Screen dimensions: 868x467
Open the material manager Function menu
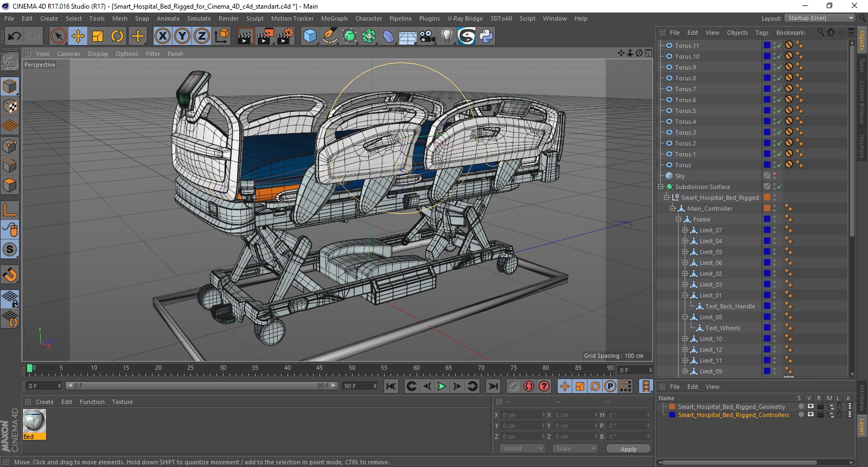click(x=92, y=402)
